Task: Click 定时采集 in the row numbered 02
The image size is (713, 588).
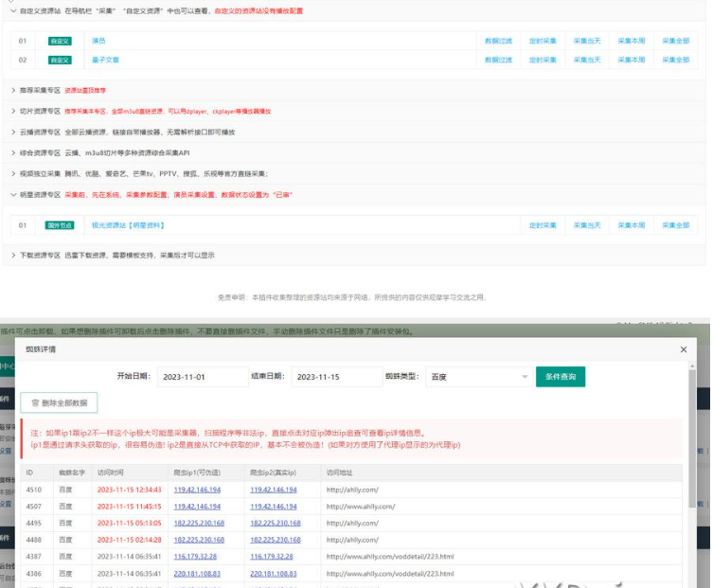Action: (x=543, y=60)
